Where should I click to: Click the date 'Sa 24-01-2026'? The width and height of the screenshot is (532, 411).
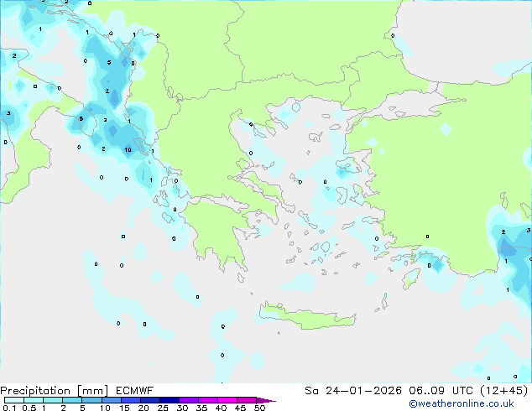point(353,391)
